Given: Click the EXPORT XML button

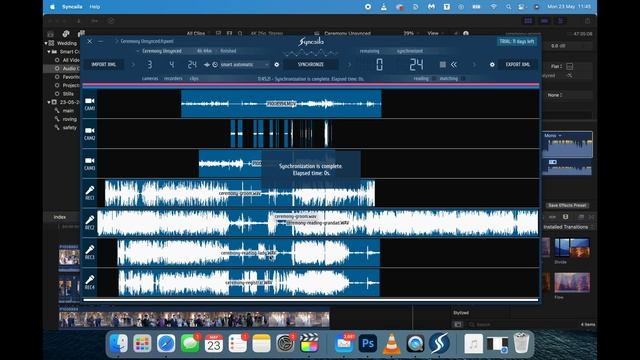Looking at the screenshot, I should [x=518, y=64].
